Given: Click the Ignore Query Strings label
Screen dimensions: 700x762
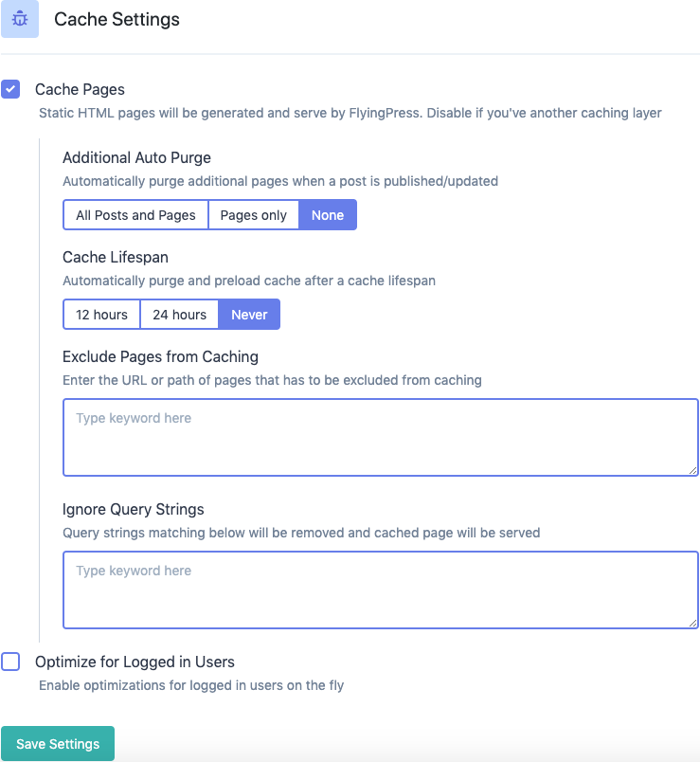Looking at the screenshot, I should 133,510.
